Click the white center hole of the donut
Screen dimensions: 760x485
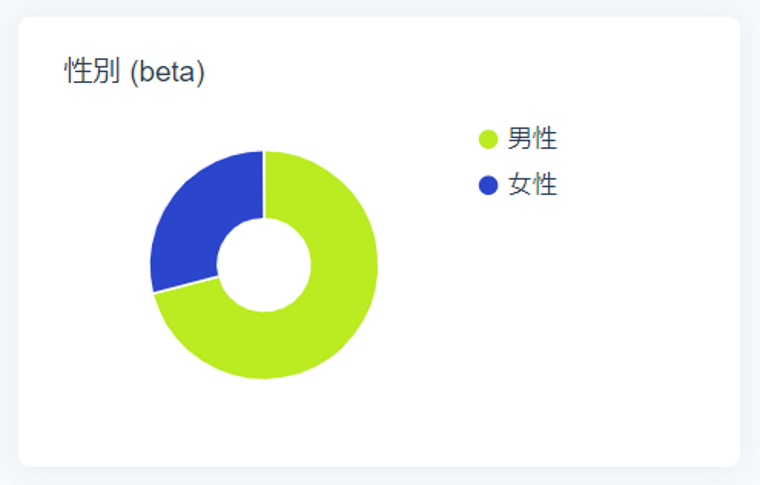click(264, 265)
